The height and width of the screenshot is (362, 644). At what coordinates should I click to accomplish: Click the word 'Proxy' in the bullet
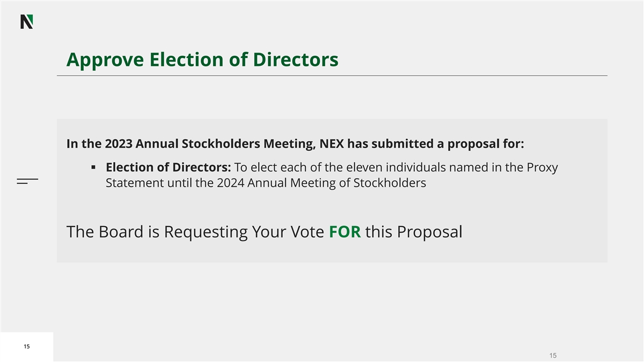(x=541, y=168)
